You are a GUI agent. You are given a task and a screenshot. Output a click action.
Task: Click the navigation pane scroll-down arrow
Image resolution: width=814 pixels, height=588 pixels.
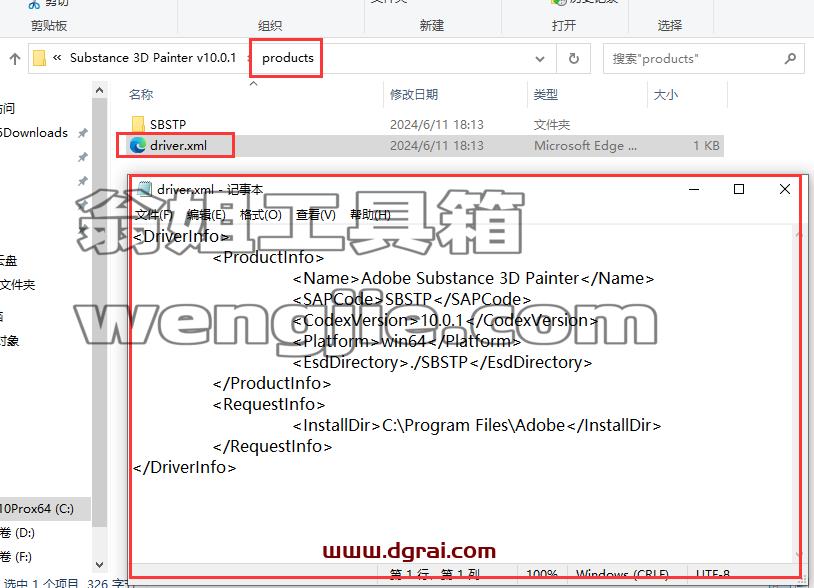pos(100,564)
